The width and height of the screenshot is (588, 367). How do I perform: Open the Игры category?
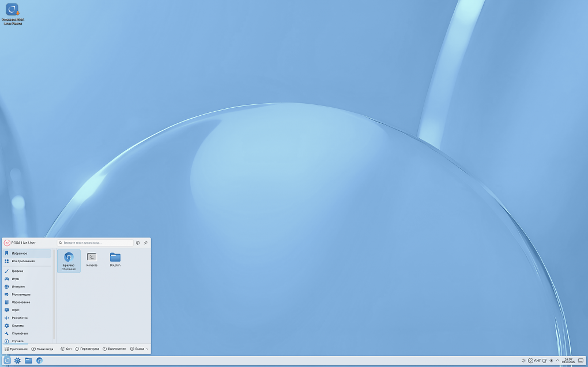27,279
